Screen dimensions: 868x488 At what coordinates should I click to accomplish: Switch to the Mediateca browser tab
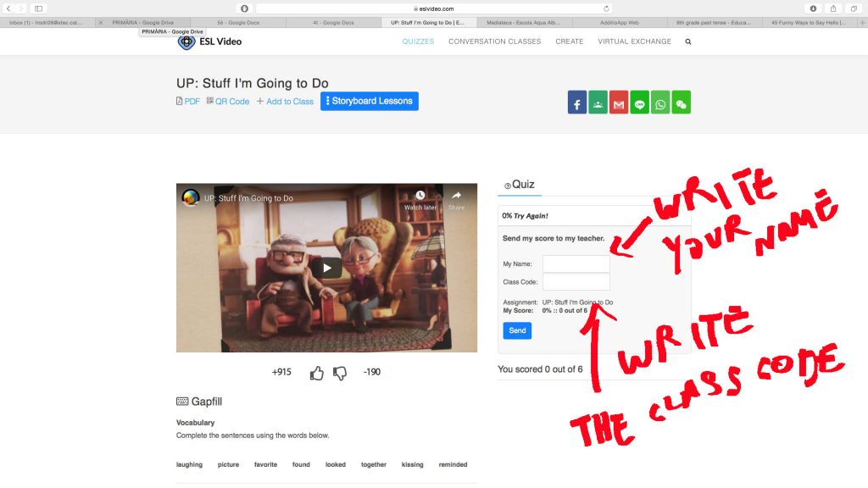tap(525, 23)
